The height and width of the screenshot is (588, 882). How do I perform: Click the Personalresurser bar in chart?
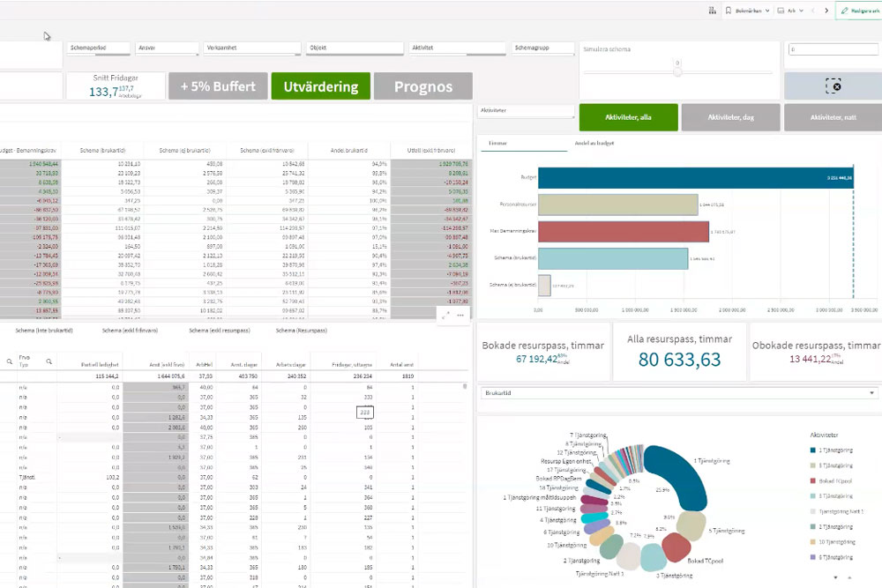click(617, 205)
